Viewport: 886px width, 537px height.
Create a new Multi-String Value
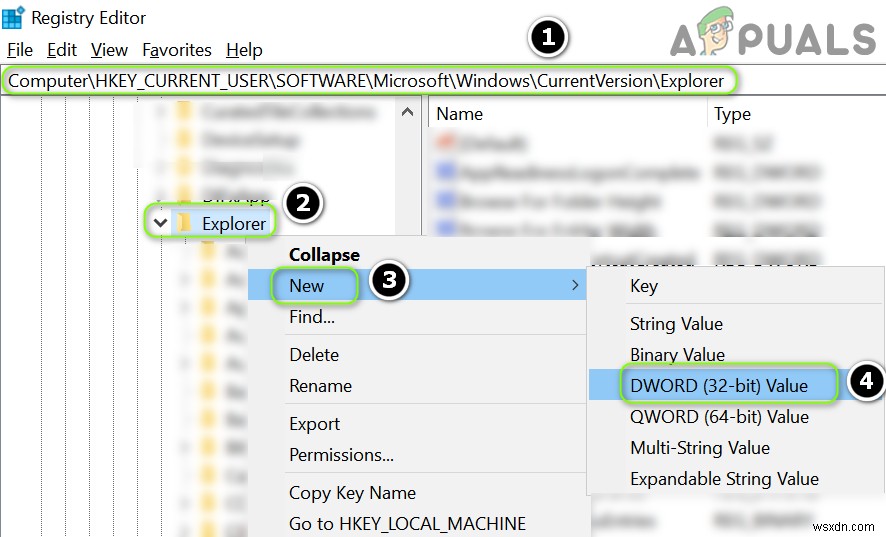[x=700, y=448]
